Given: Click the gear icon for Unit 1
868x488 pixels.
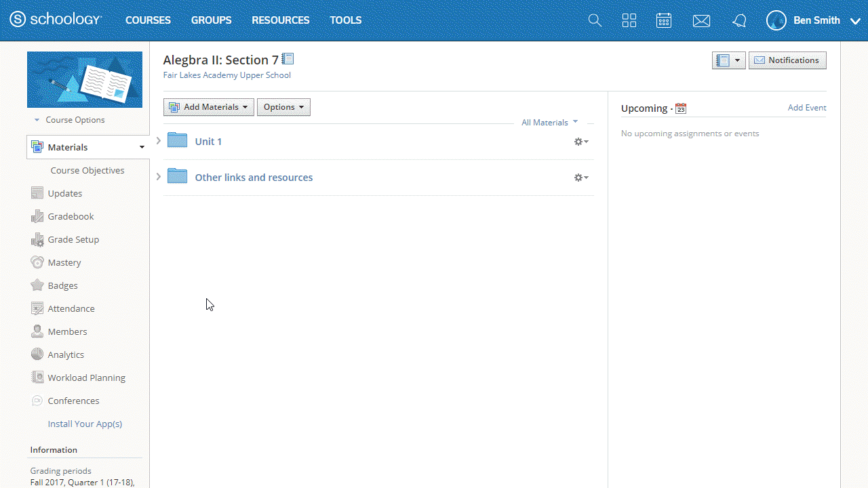Looking at the screenshot, I should tap(581, 142).
